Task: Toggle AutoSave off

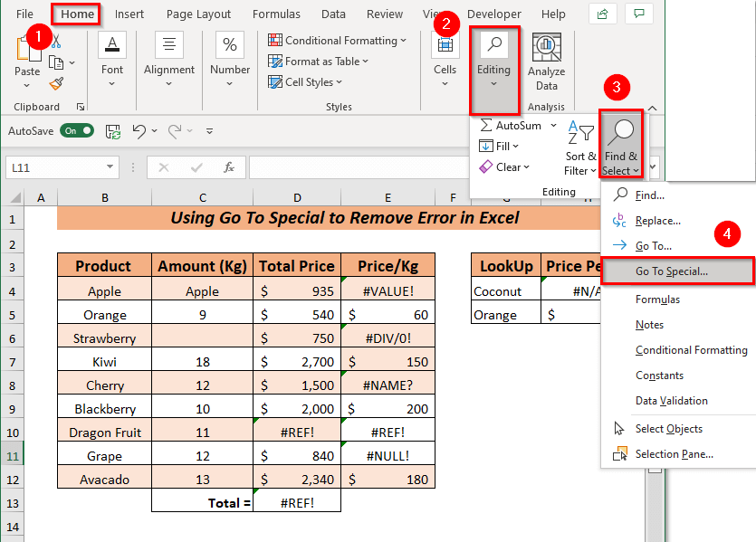Action: click(76, 129)
